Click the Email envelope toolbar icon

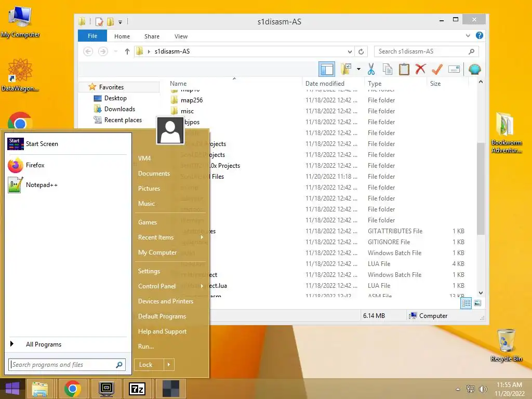(x=454, y=69)
